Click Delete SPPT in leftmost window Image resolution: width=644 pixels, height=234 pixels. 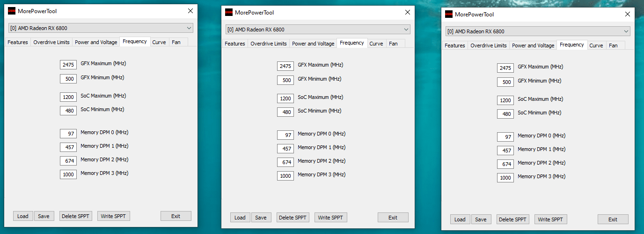76,216
